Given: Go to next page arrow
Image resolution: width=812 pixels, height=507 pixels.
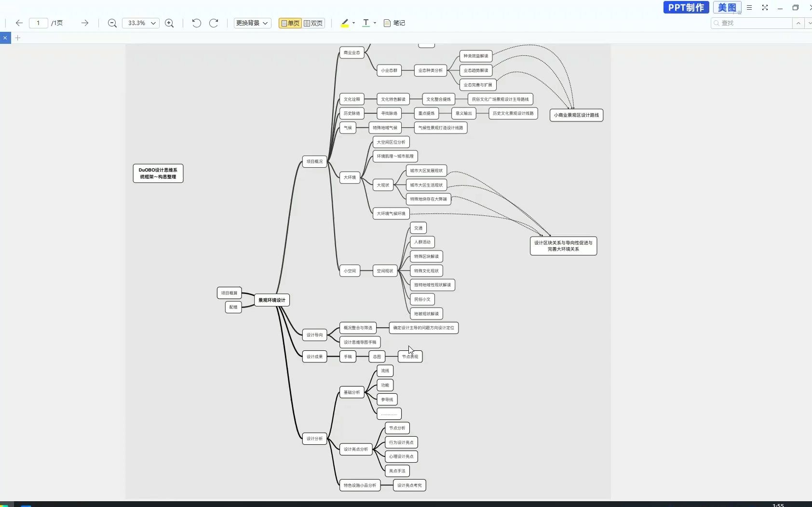Looking at the screenshot, I should pyautogui.click(x=85, y=23).
